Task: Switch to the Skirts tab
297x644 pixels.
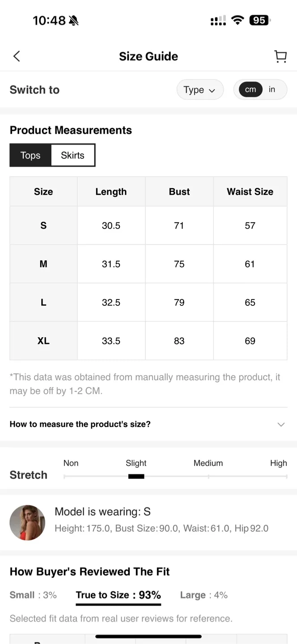Action: tap(72, 155)
